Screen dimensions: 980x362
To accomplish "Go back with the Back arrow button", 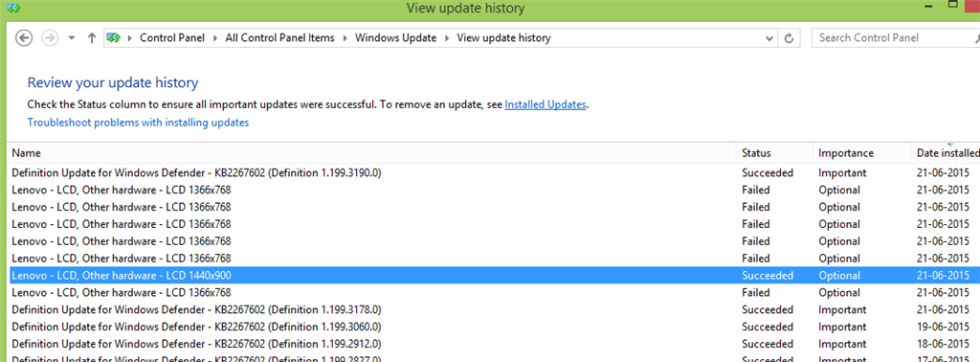I will pos(23,37).
